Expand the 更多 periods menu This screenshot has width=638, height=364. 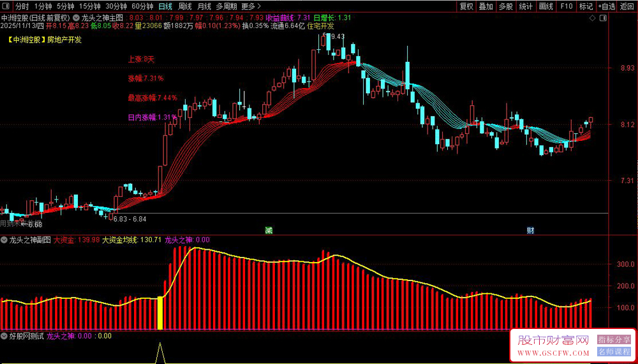251,6
